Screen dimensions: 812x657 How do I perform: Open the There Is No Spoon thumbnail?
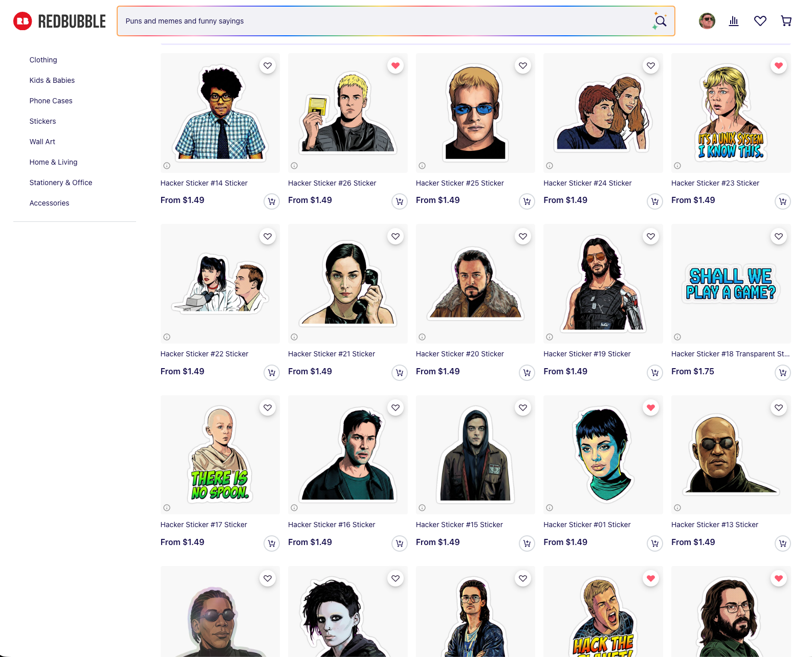point(220,455)
